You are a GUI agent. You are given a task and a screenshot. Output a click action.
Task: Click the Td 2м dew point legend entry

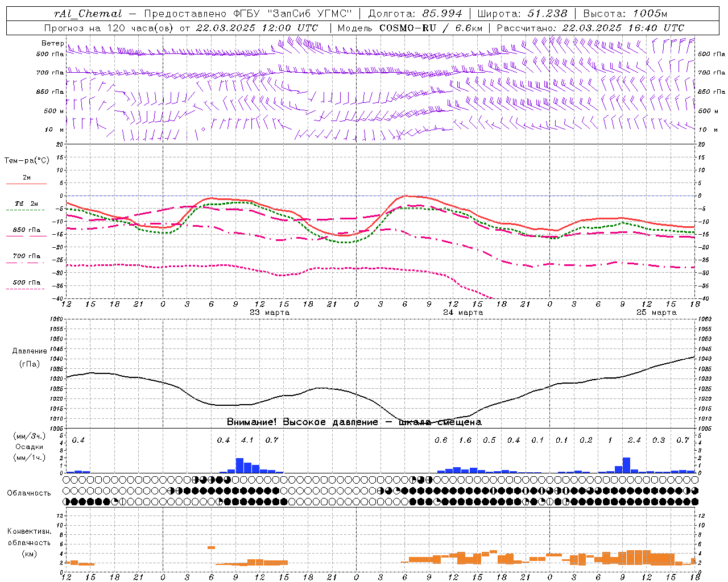pos(27,203)
